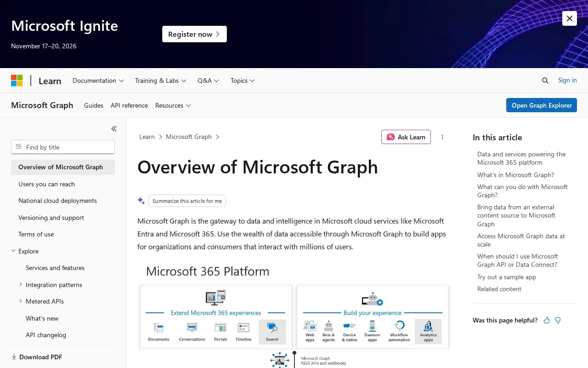588x368 pixels.
Task: Click the Register now button
Action: point(194,34)
